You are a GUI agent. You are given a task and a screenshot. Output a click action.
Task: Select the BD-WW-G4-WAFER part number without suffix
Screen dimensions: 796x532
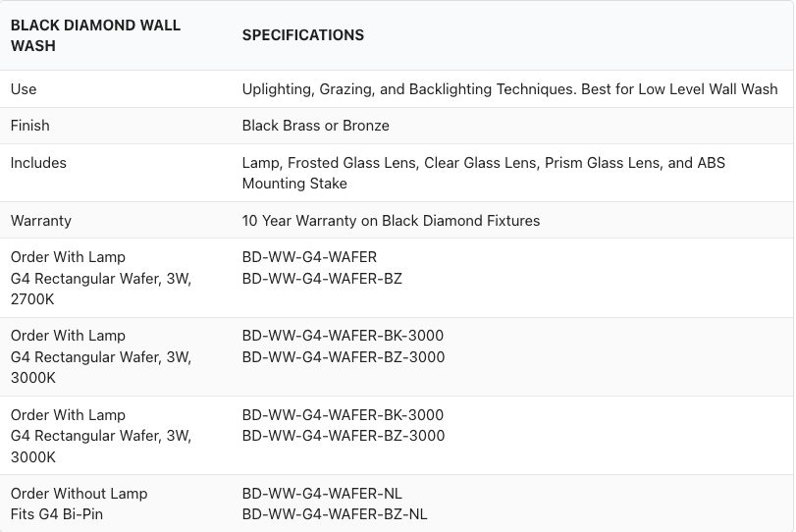pyautogui.click(x=309, y=257)
